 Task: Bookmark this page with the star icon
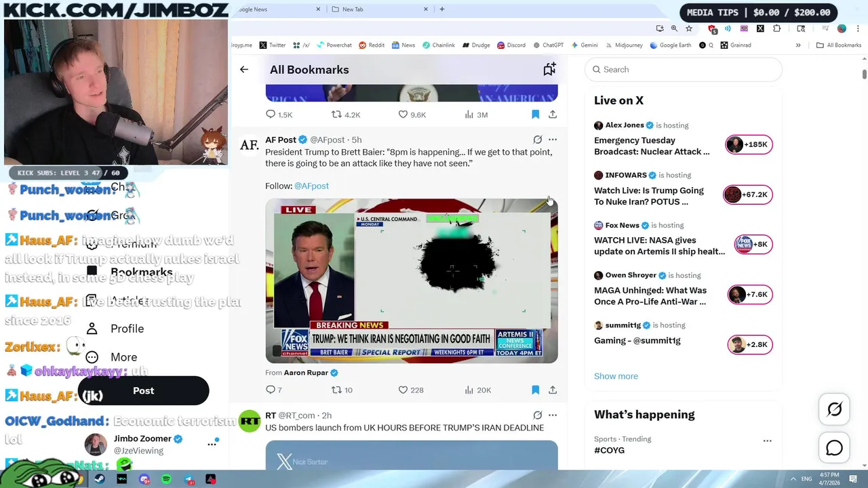(689, 28)
